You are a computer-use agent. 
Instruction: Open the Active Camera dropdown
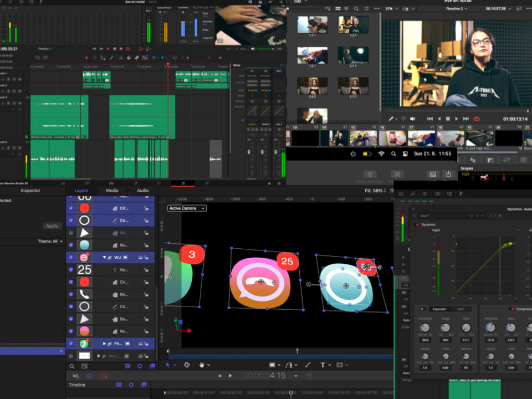pos(187,208)
